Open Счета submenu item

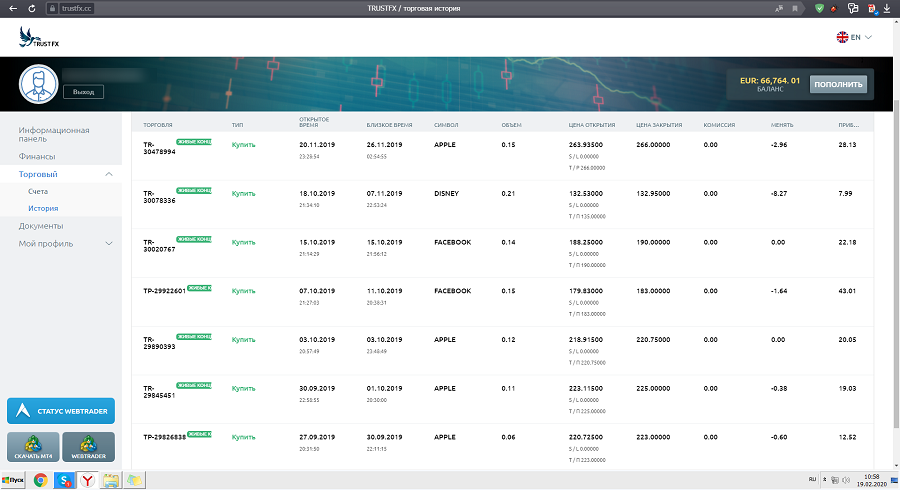click(38, 191)
